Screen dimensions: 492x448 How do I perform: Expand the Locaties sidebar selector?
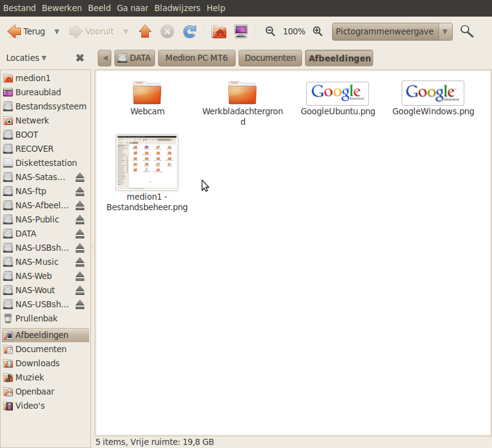click(26, 58)
